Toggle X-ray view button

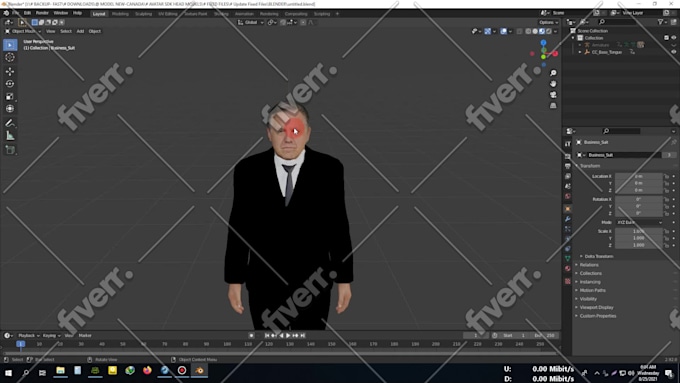click(519, 31)
